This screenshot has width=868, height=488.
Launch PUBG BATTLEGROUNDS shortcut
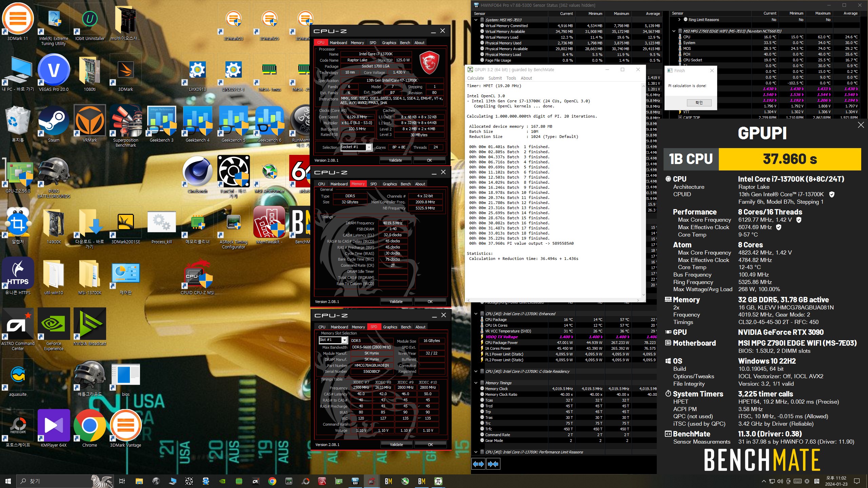coord(54,176)
